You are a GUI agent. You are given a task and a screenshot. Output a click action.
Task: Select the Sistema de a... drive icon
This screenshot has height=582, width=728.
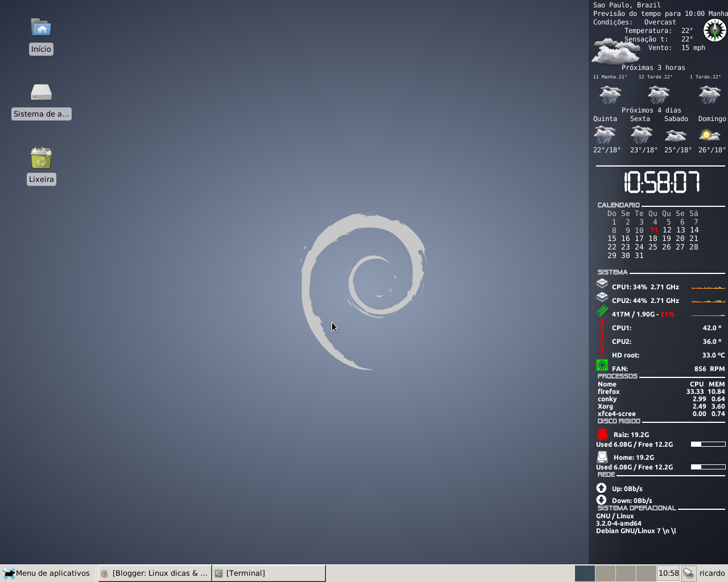(41, 92)
